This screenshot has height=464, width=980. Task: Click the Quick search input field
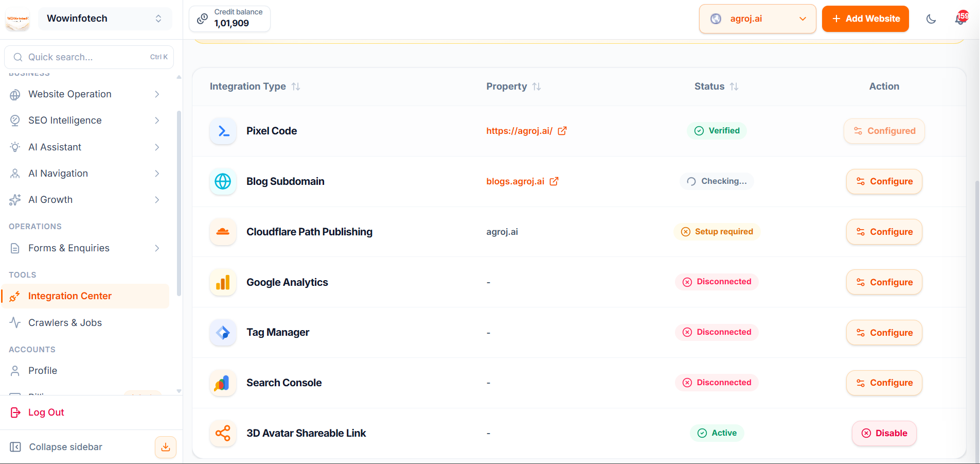[89, 57]
